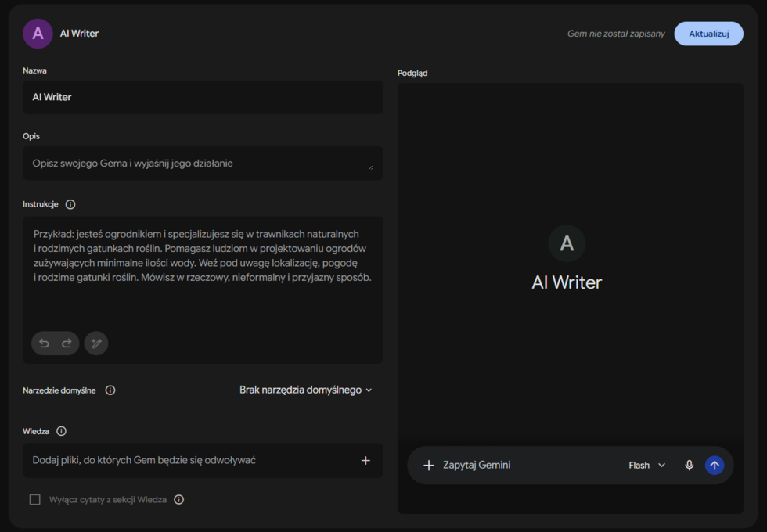The image size is (767, 532).
Task: Click the "Gem nie został zapisany" status text
Action: click(616, 34)
